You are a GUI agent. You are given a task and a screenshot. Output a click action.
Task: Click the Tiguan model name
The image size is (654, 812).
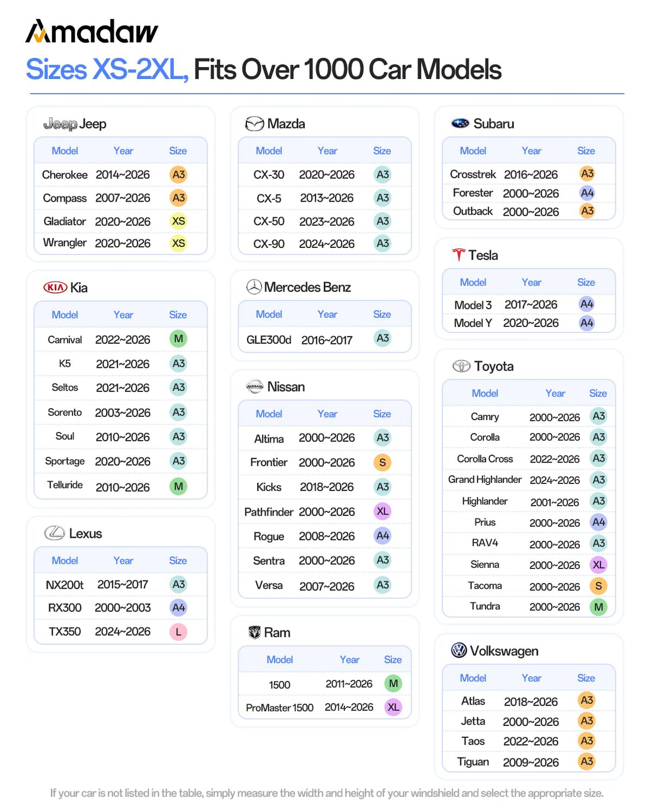click(473, 762)
